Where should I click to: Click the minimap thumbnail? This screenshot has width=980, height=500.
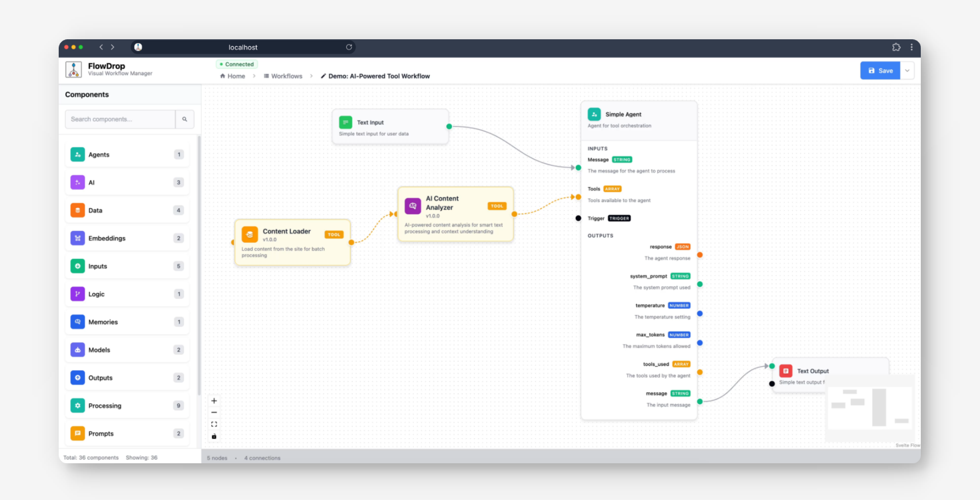870,408
